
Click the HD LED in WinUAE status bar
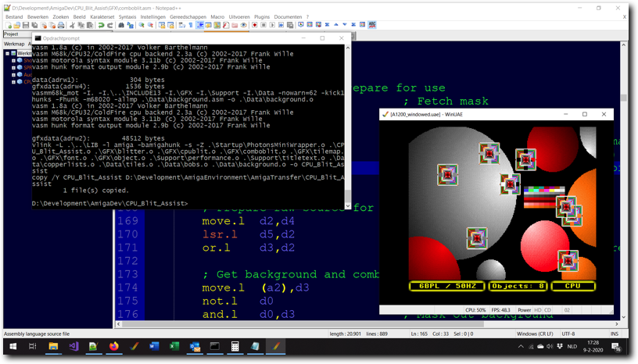coord(538,310)
